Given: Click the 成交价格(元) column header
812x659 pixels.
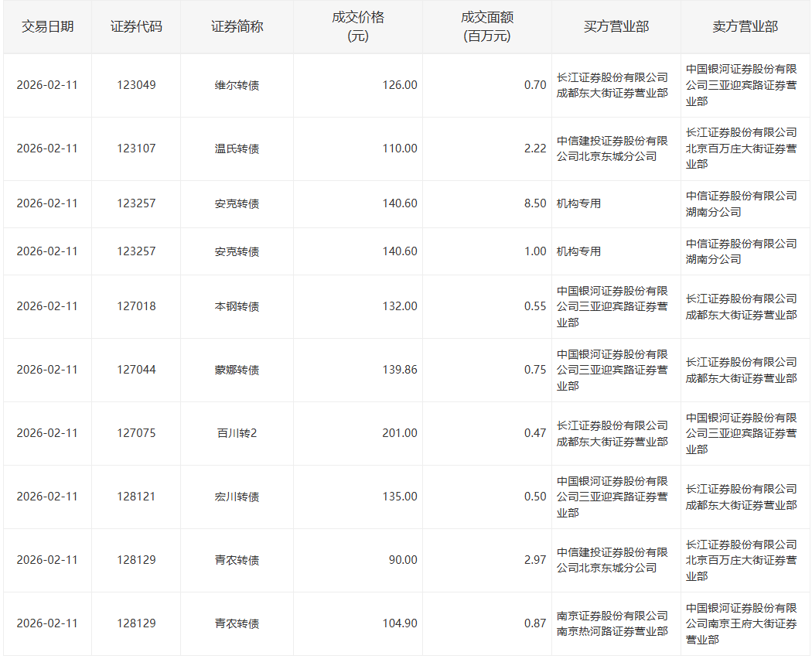Looking at the screenshot, I should click(x=358, y=27).
